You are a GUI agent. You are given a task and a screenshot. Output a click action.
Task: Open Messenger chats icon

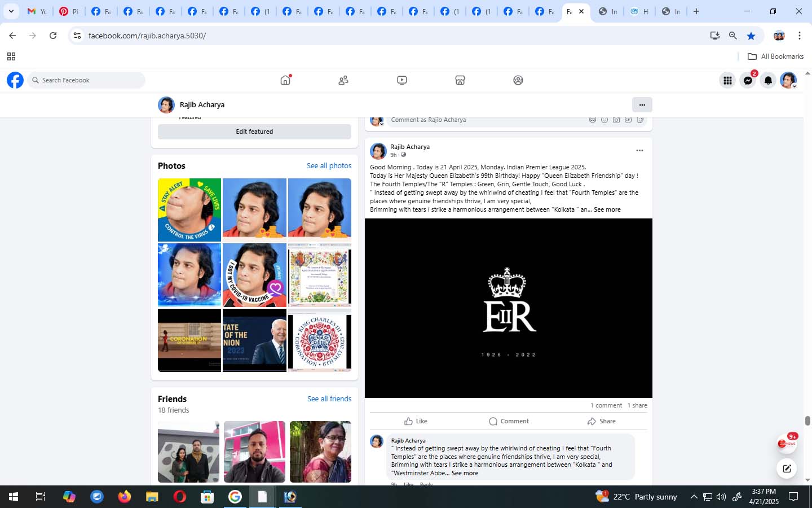click(748, 80)
